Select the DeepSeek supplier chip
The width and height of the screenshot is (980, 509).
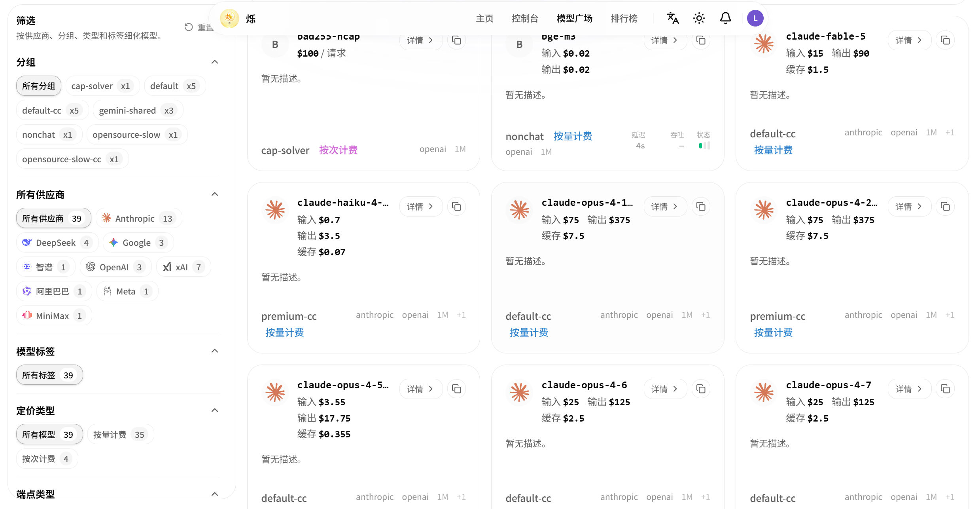click(57, 243)
